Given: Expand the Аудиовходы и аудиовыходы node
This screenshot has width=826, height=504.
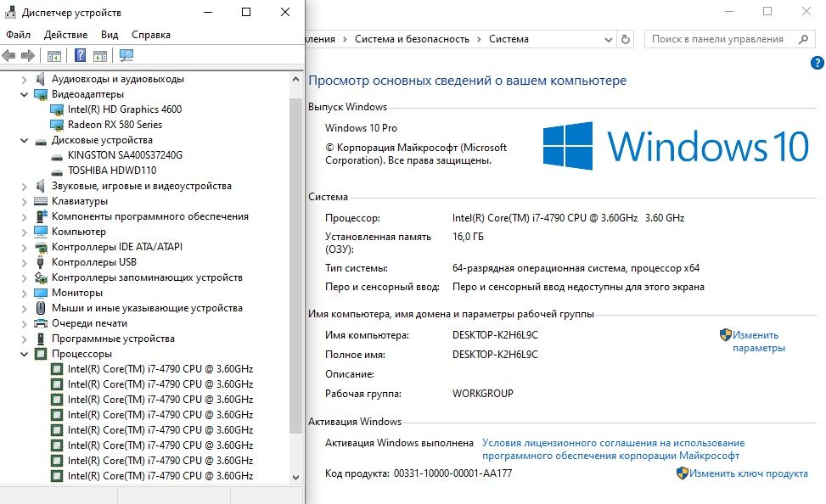Looking at the screenshot, I should (25, 80).
